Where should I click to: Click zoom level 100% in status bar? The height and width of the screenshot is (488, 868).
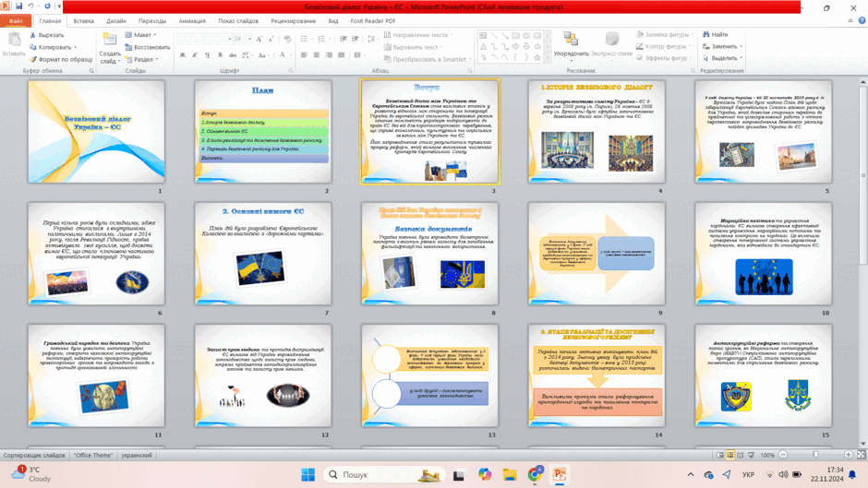(x=767, y=455)
